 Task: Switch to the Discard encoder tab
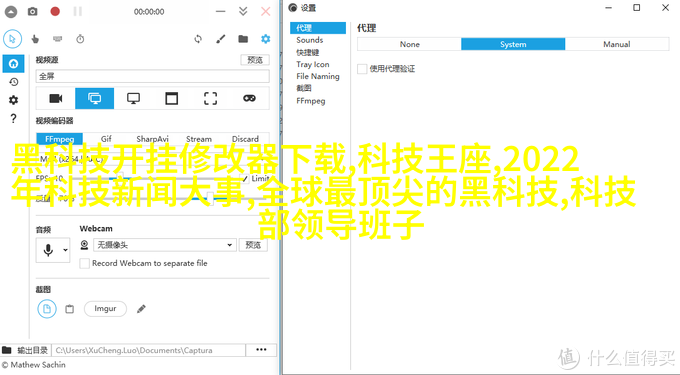tap(245, 139)
